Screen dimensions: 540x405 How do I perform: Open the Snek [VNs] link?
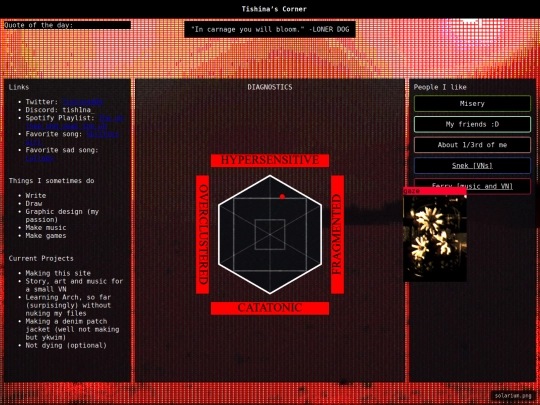tap(472, 166)
